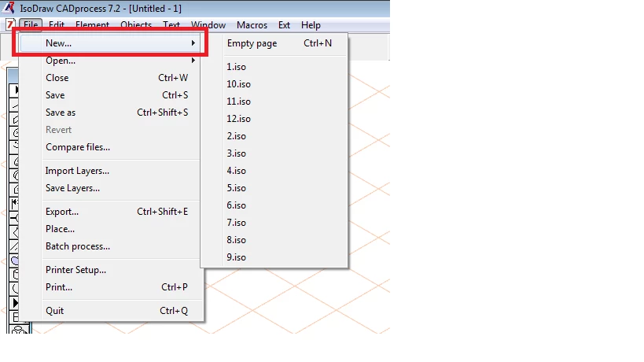Pick template 8.iso

(274, 239)
